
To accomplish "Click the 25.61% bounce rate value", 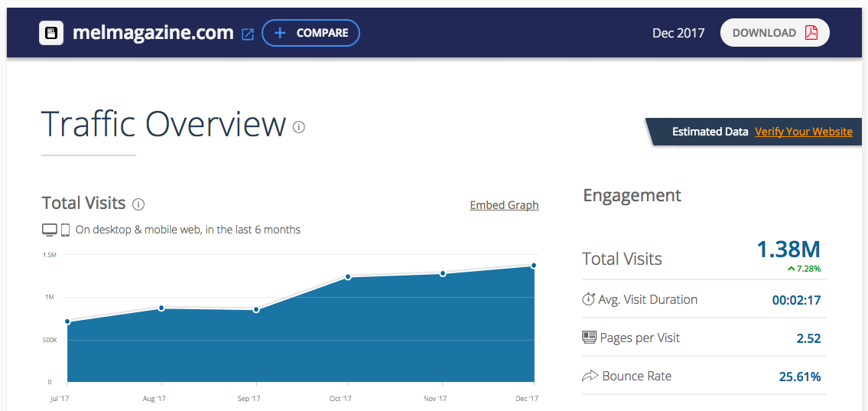I will (x=800, y=377).
